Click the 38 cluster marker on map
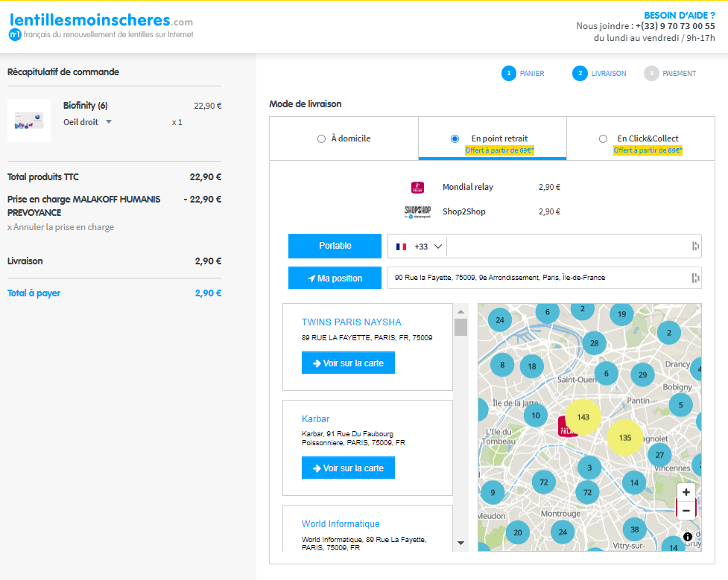This screenshot has height=580, width=728. click(x=635, y=529)
